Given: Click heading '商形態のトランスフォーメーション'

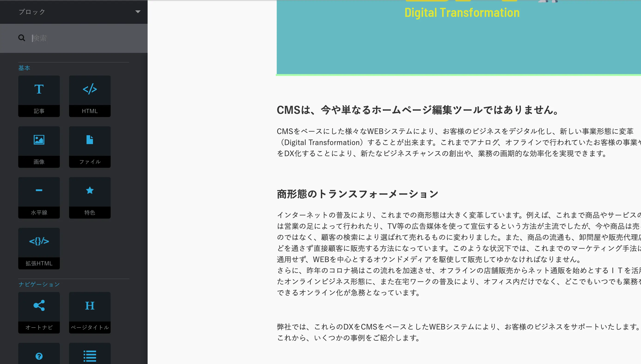Looking at the screenshot, I should (x=358, y=194).
